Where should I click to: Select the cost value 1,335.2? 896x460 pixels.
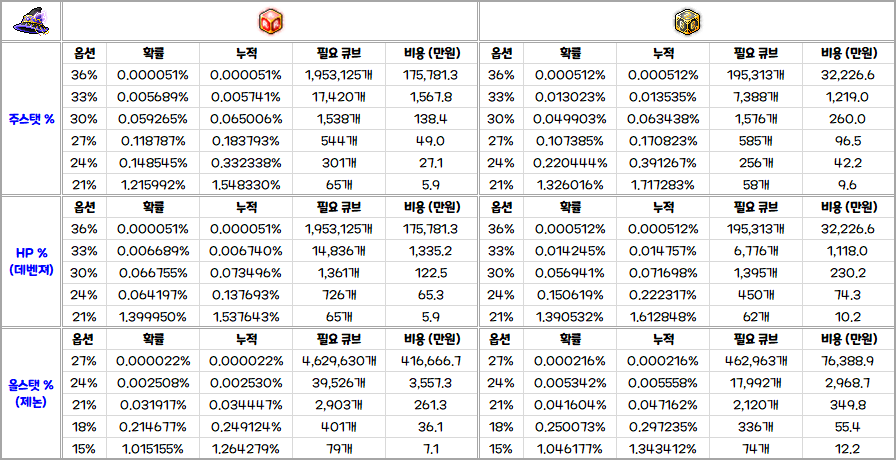click(431, 251)
